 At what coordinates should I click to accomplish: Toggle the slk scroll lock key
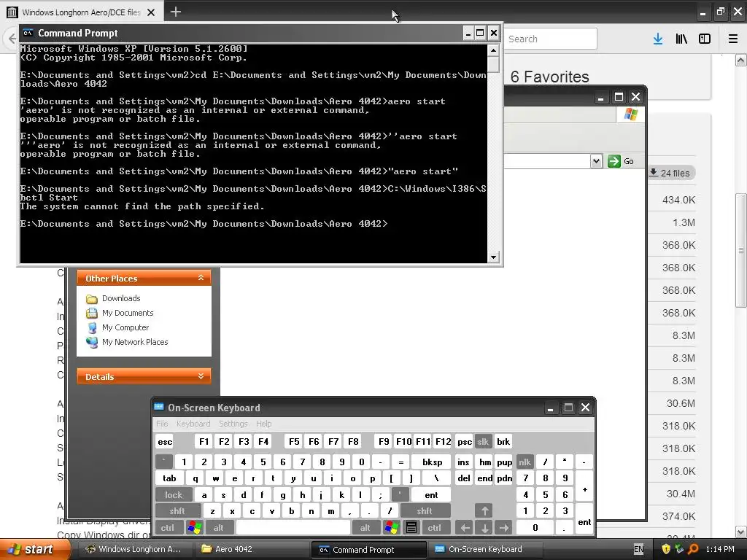pyautogui.click(x=483, y=442)
